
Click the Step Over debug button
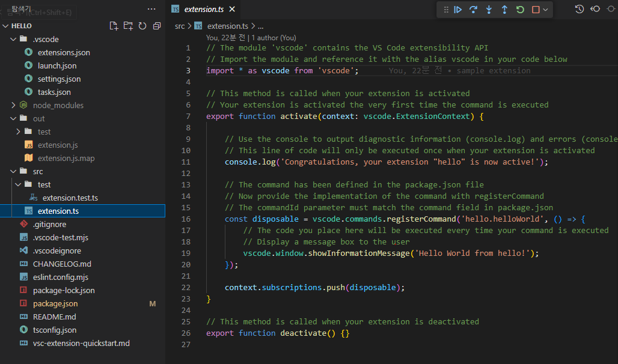(x=473, y=10)
